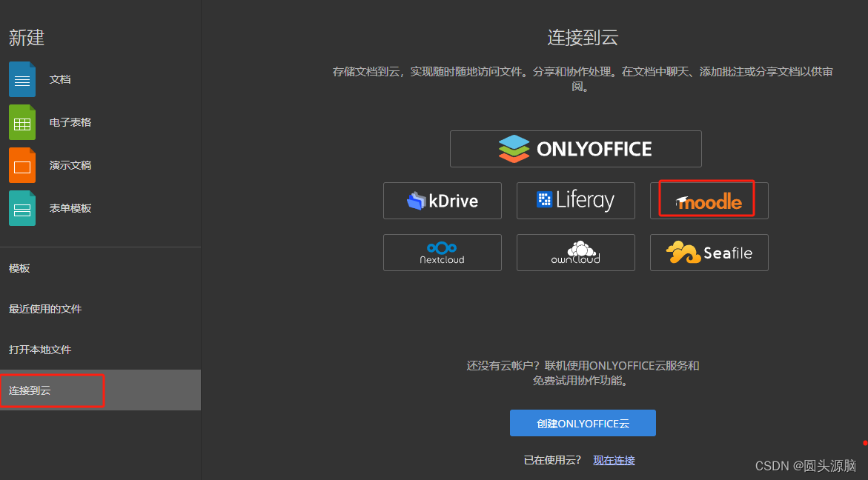Click the 现在连接 link
868x480 pixels.
click(x=614, y=460)
